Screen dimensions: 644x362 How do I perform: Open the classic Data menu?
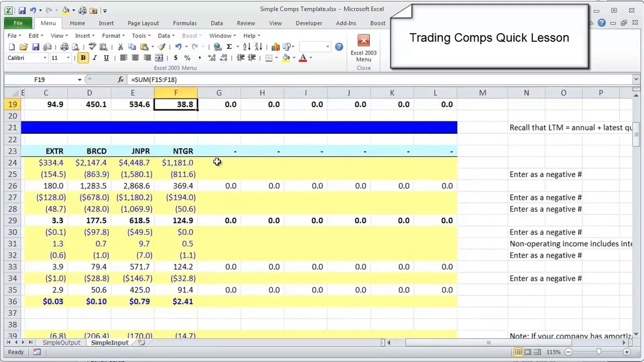coord(166,36)
